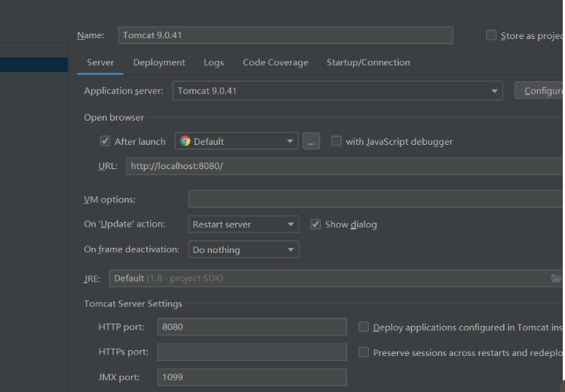Open the Startup/Connection tab

[369, 63]
